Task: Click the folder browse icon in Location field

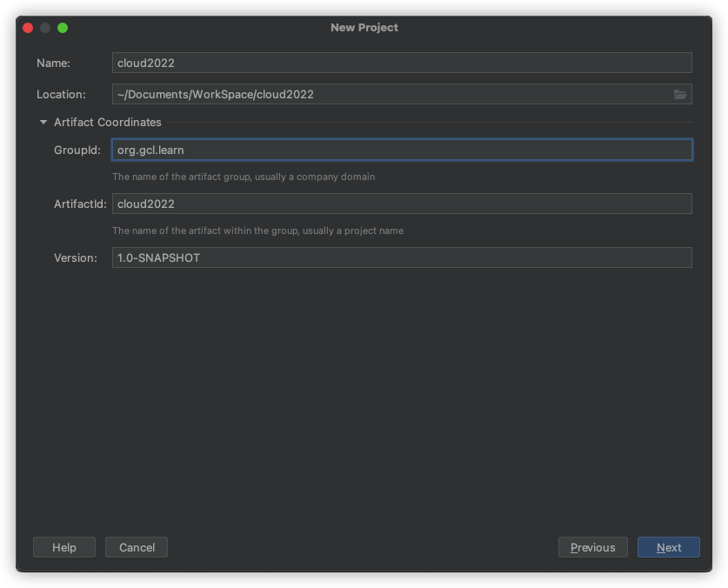Action: point(679,94)
